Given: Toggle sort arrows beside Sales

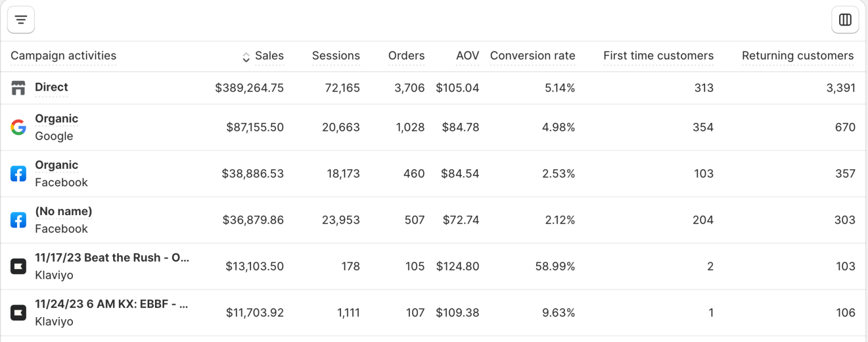Looking at the screenshot, I should 246,57.
